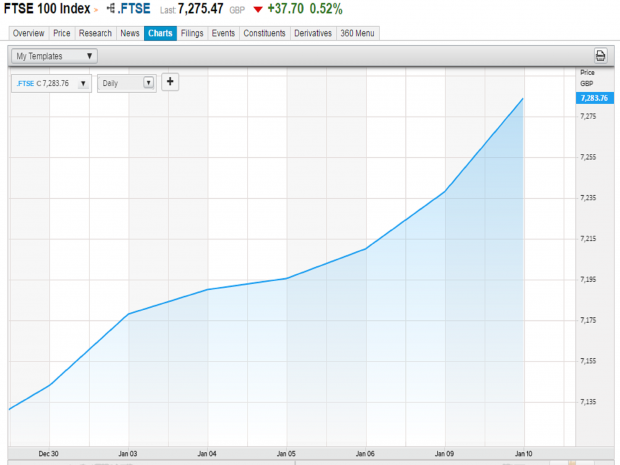Click the Jan 04 date label
This screenshot has width=620, height=465.
click(207, 454)
